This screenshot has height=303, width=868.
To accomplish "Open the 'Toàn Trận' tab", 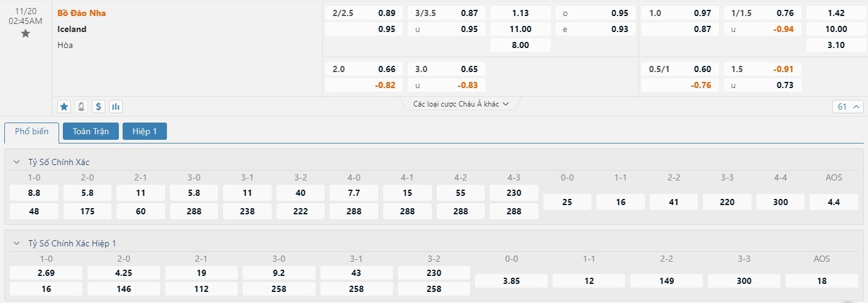I will tap(91, 131).
